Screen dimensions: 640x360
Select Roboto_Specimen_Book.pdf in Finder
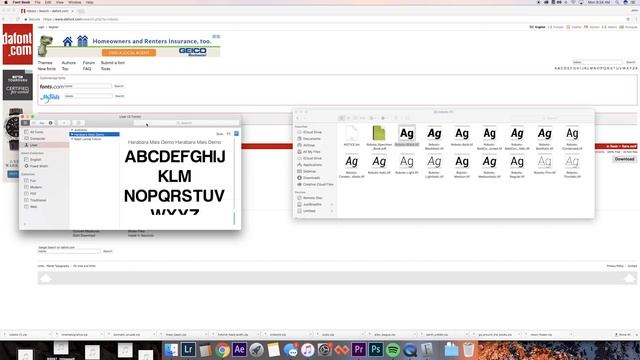[x=379, y=137]
